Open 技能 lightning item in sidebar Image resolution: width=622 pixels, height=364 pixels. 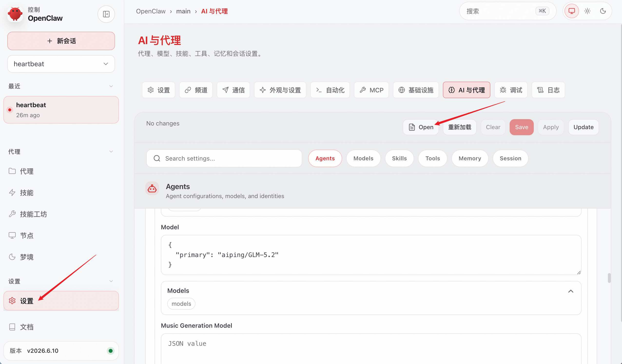click(61, 192)
